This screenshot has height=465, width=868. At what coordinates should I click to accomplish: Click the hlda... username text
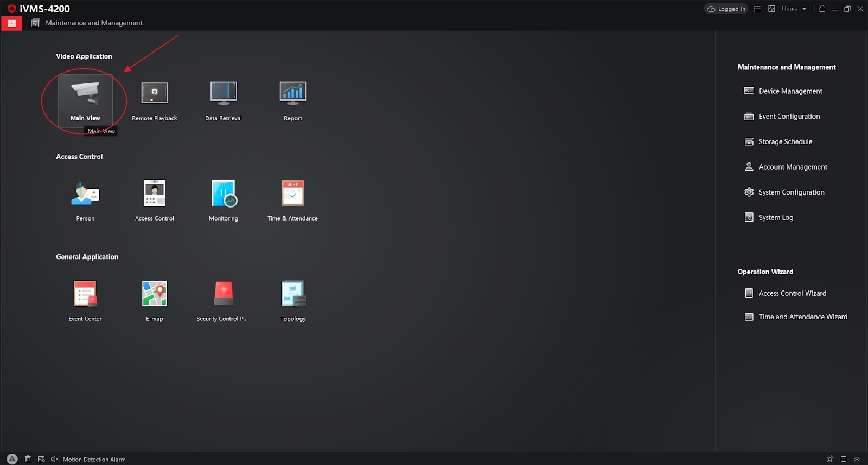[x=789, y=9]
